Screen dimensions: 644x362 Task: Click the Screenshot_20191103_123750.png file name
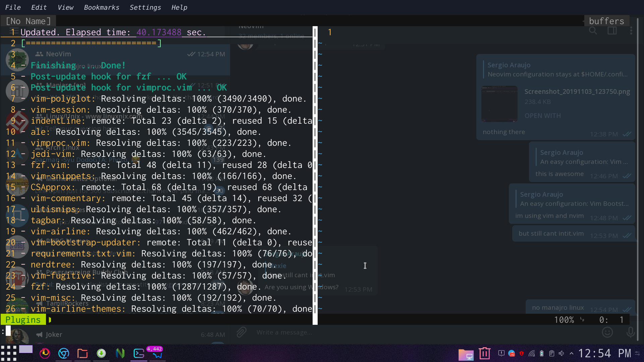point(577,92)
